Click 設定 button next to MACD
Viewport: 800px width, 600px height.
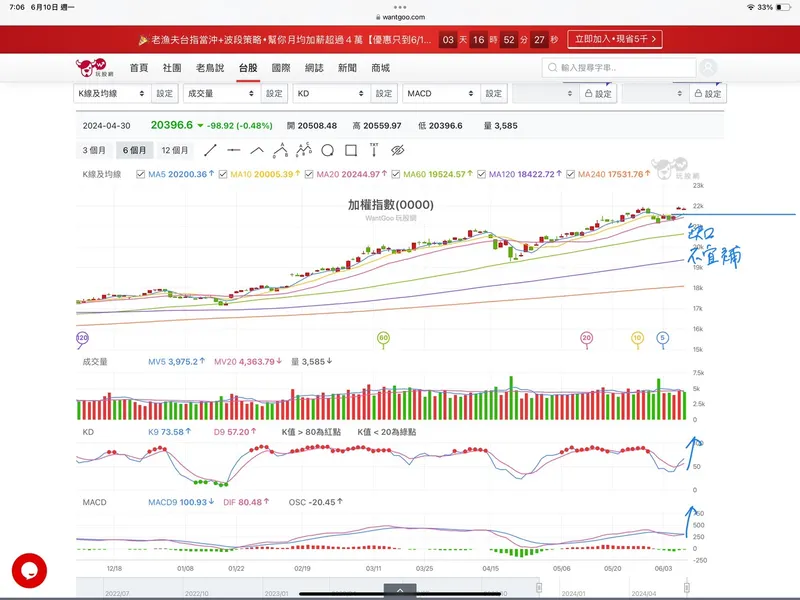(493, 93)
